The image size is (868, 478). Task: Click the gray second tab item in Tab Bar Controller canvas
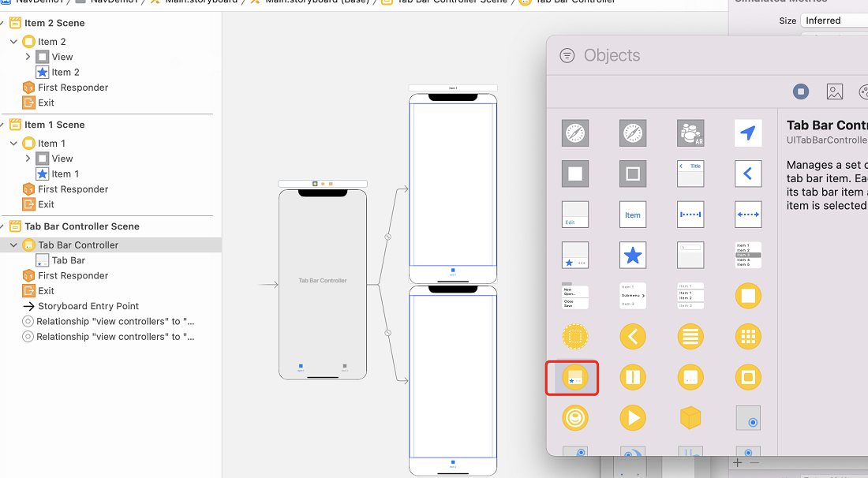tap(344, 368)
